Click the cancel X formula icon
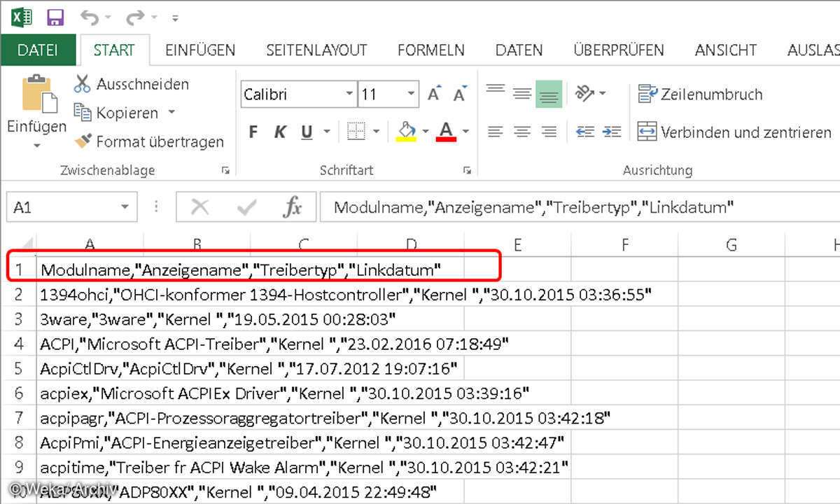The height and width of the screenshot is (504, 840). [200, 207]
